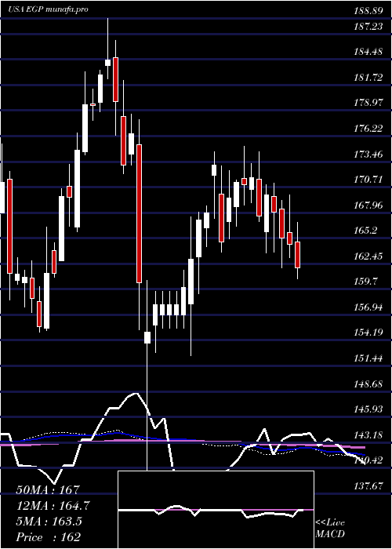This screenshot has height=549, width=392.
Task: Click the 181.72 price level label
Action: [x=368, y=78]
